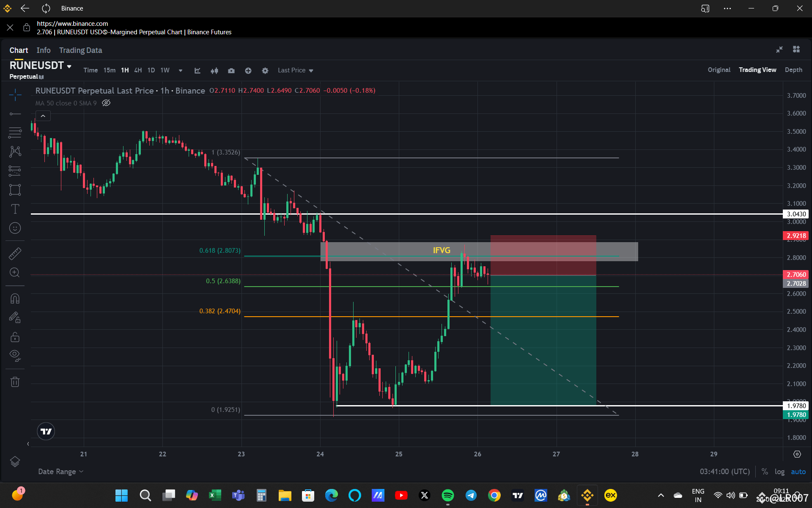812x508 pixels.
Task: Expand more time intervals dropdown arrow
Action: pos(181,71)
